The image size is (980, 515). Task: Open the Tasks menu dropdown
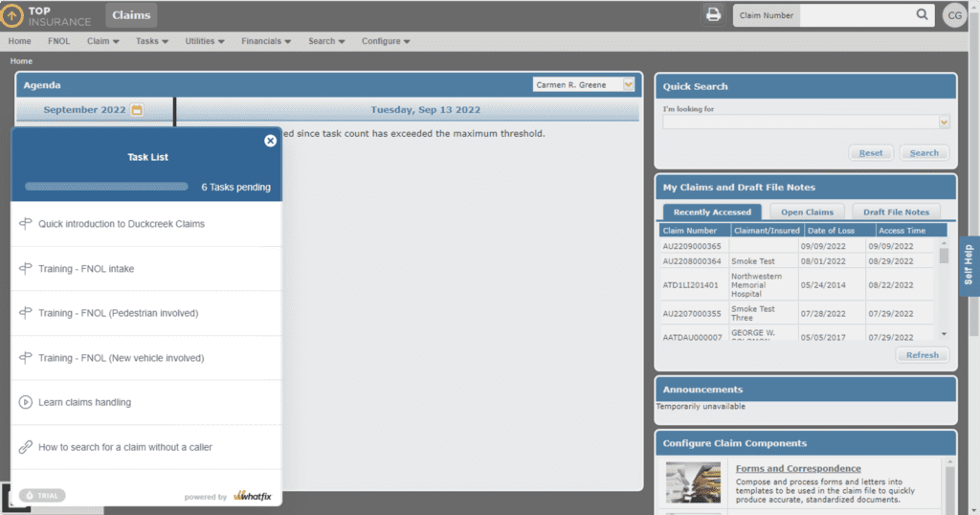click(152, 41)
